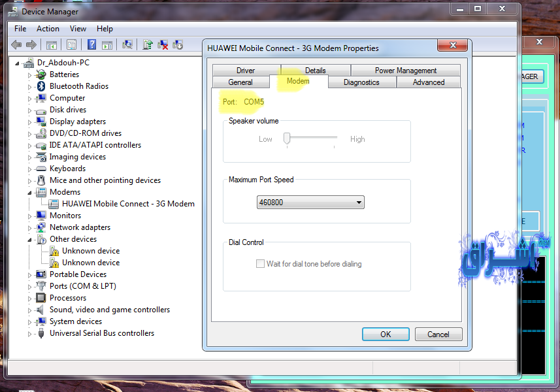560x392 pixels.
Task: Click the Sound controllers speaker icon
Action: click(41, 310)
